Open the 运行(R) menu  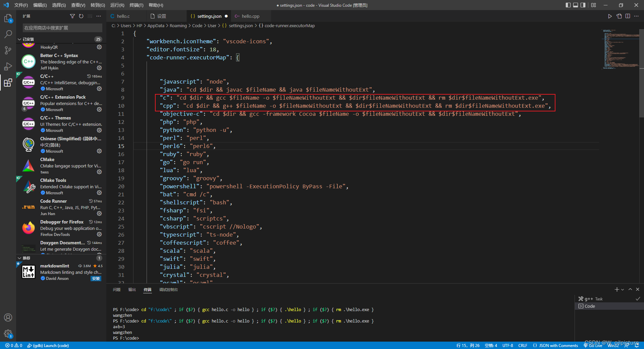tap(117, 5)
